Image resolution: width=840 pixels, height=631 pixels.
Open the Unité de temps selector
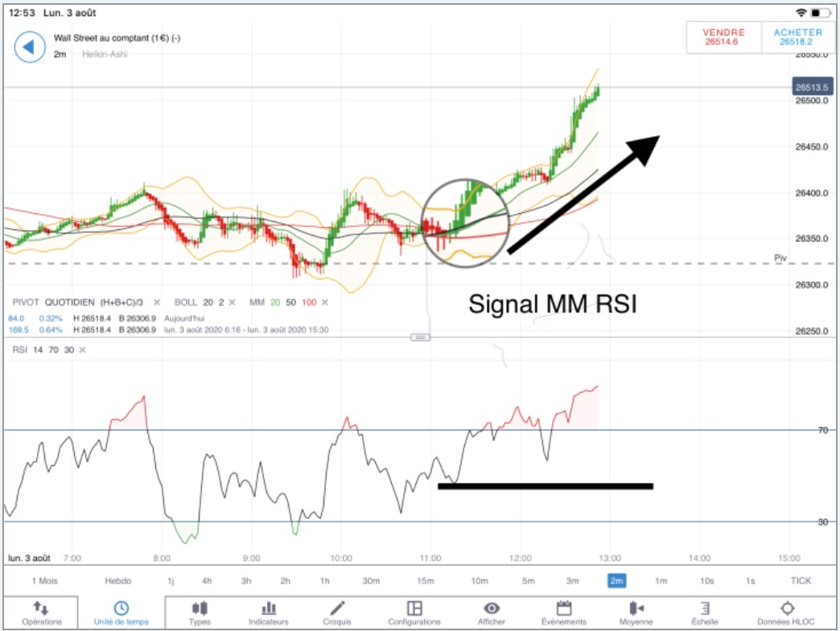click(x=121, y=612)
